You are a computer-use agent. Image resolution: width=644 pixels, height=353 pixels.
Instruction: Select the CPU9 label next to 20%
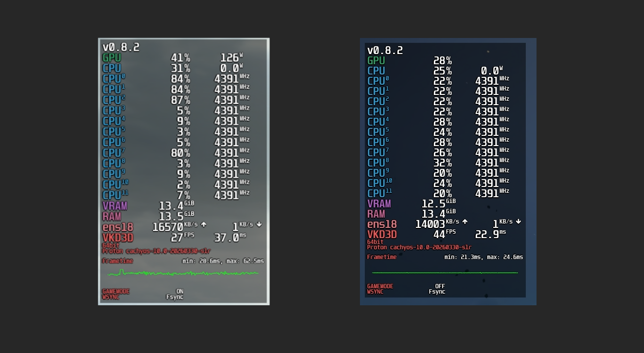tap(378, 173)
